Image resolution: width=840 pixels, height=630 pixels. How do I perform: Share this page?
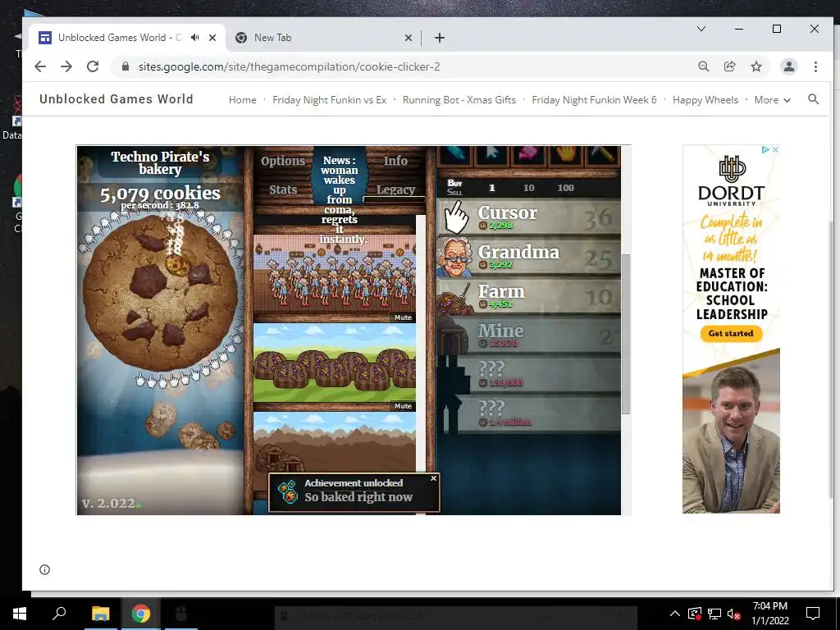[729, 66]
